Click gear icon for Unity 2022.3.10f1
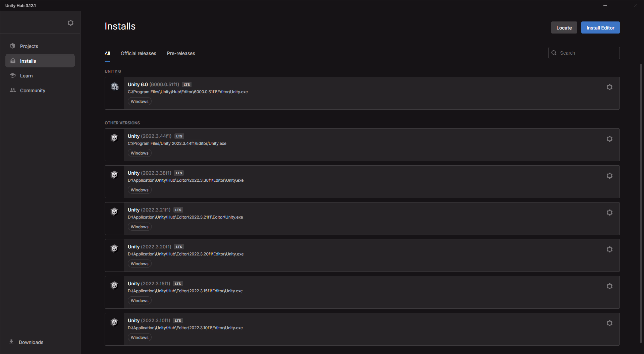The height and width of the screenshot is (354, 644). 609,323
